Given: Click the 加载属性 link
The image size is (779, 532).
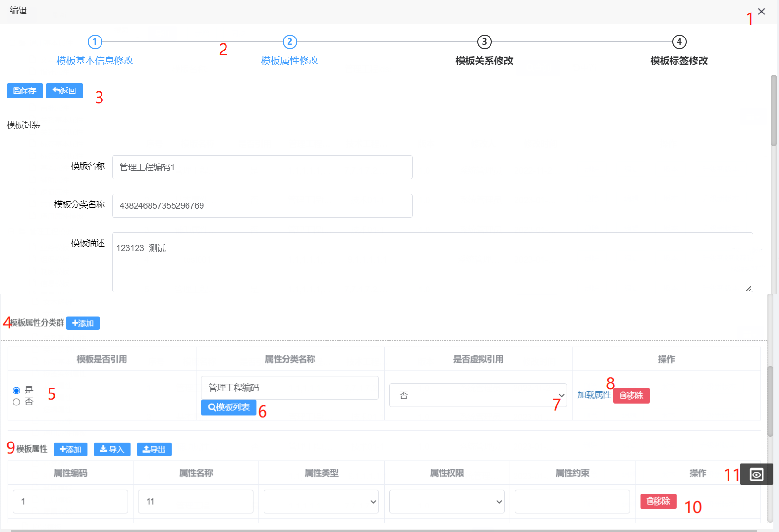Looking at the screenshot, I should point(594,395).
